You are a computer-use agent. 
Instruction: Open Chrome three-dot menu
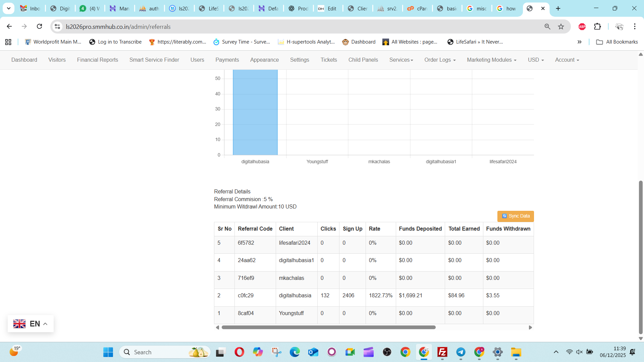pos(635,26)
